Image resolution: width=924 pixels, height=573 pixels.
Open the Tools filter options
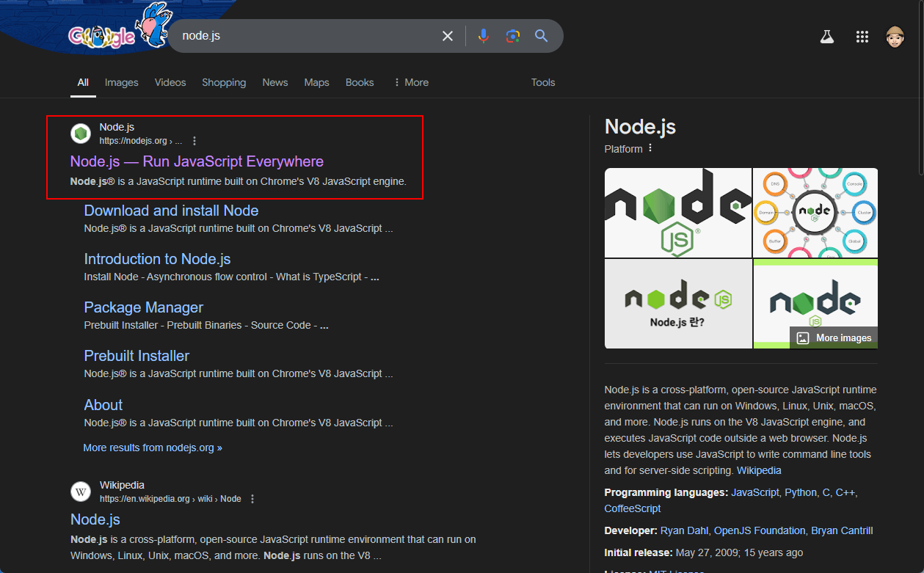(x=543, y=82)
